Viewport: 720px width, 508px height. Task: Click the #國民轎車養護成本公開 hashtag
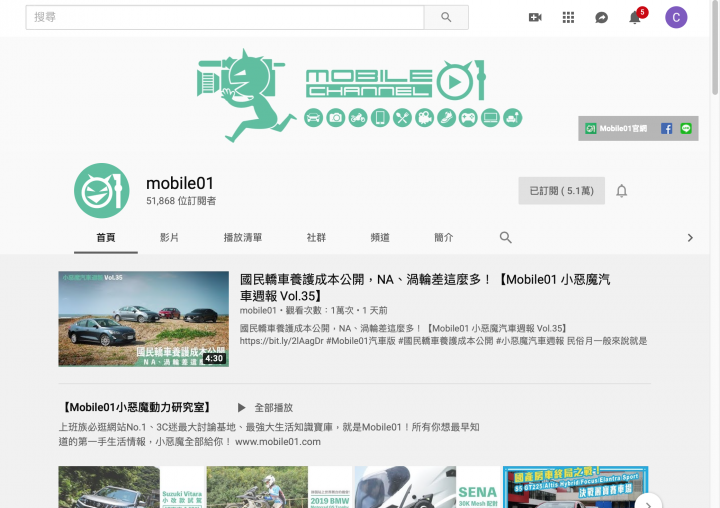[x=445, y=341]
